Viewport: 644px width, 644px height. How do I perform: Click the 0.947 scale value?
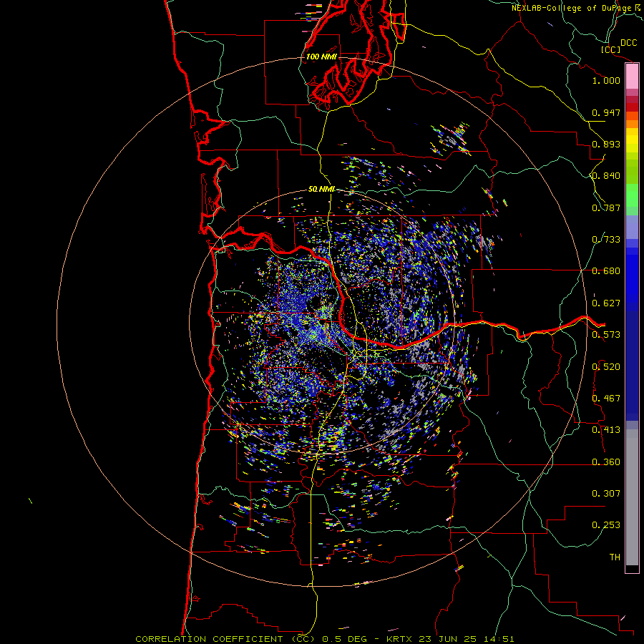point(606,112)
